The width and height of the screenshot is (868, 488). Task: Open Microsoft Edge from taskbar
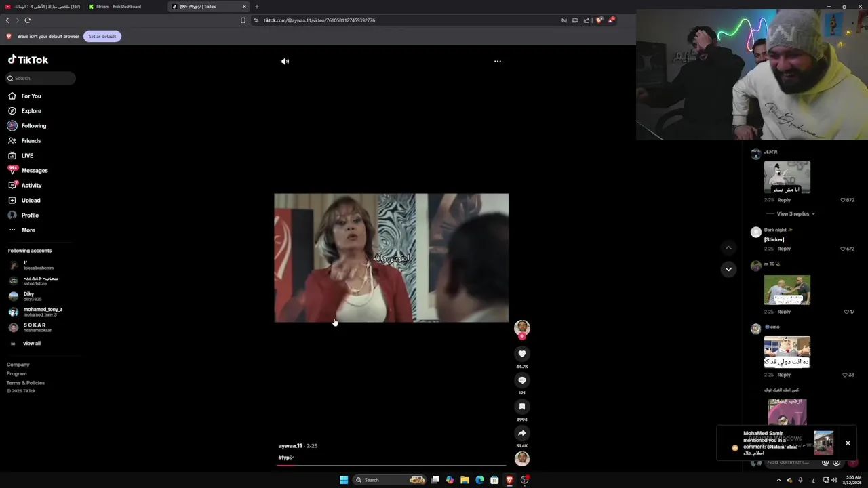(479, 480)
